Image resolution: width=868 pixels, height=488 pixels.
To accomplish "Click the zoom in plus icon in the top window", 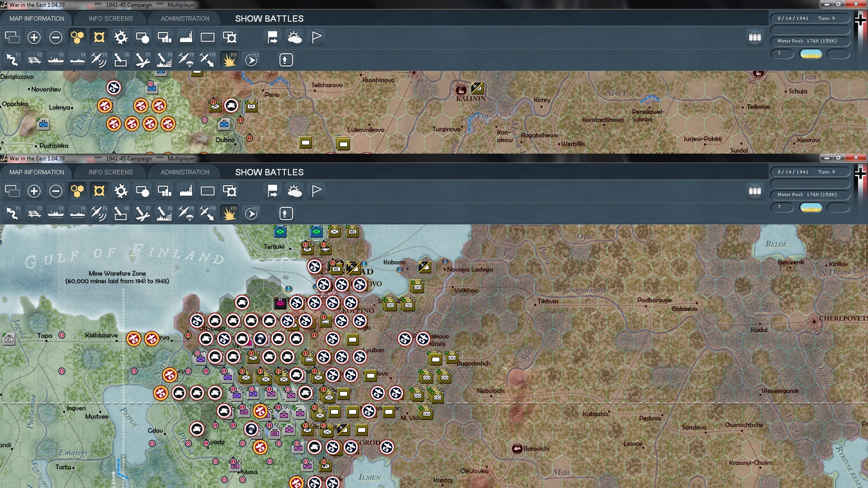I will 34,38.
